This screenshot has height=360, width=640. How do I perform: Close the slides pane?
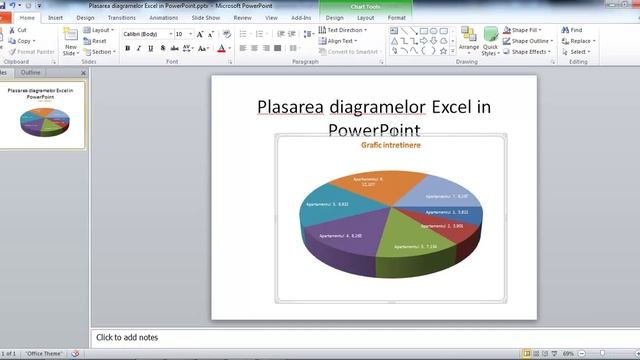[x=84, y=73]
